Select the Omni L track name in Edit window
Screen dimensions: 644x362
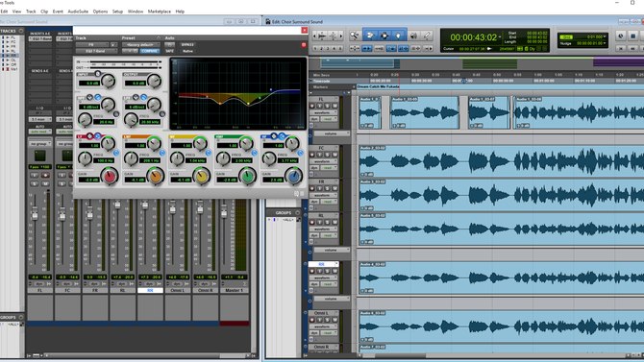pos(323,313)
